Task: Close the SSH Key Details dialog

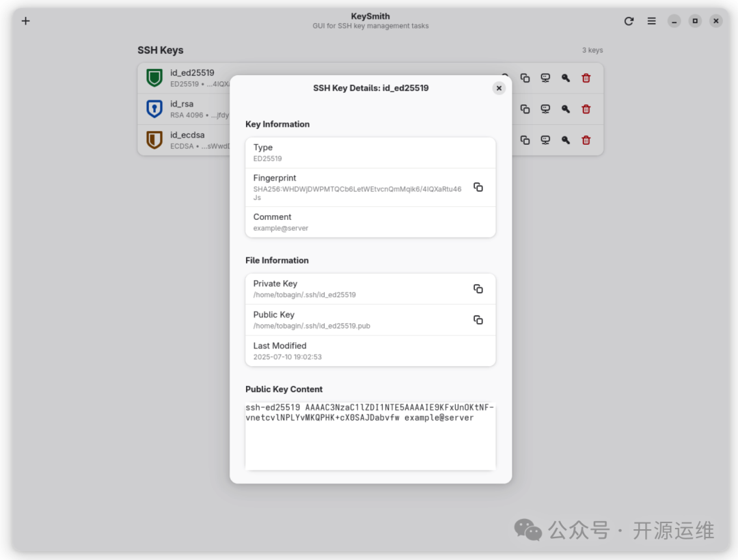Action: pos(499,88)
